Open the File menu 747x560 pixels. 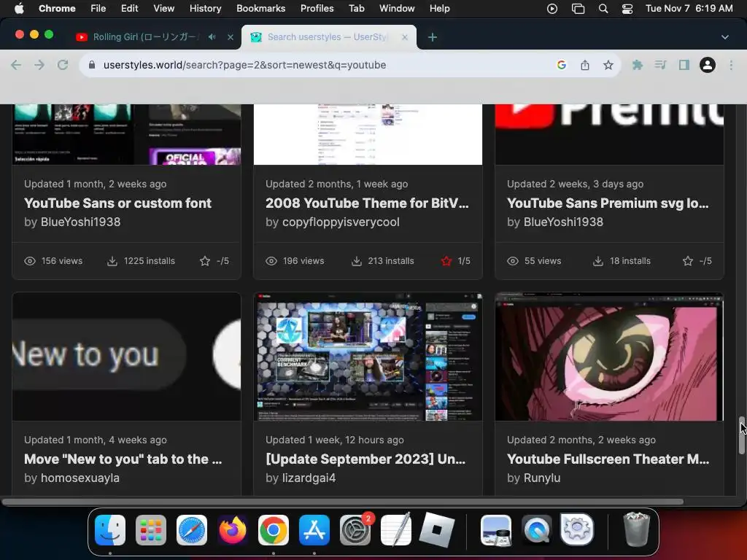coord(98,9)
